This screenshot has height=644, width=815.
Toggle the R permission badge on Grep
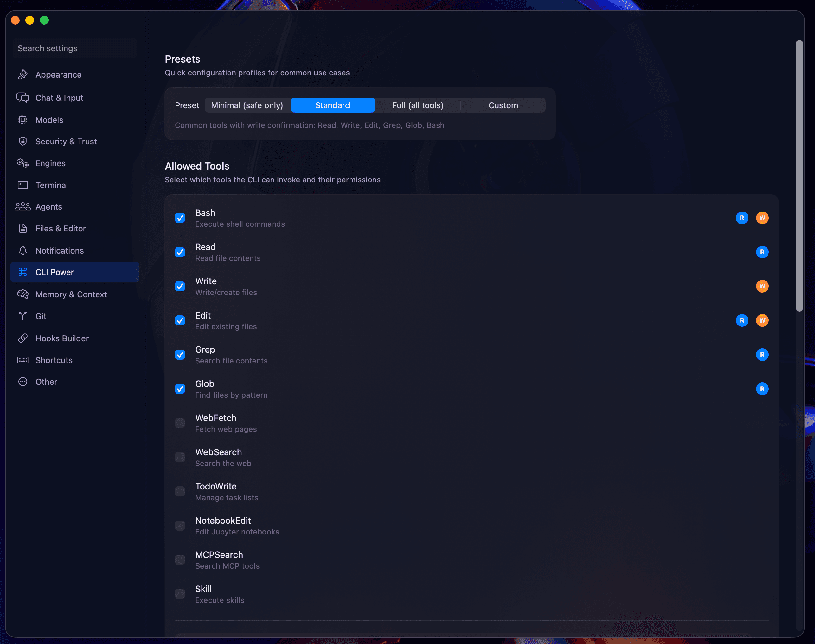(x=762, y=354)
